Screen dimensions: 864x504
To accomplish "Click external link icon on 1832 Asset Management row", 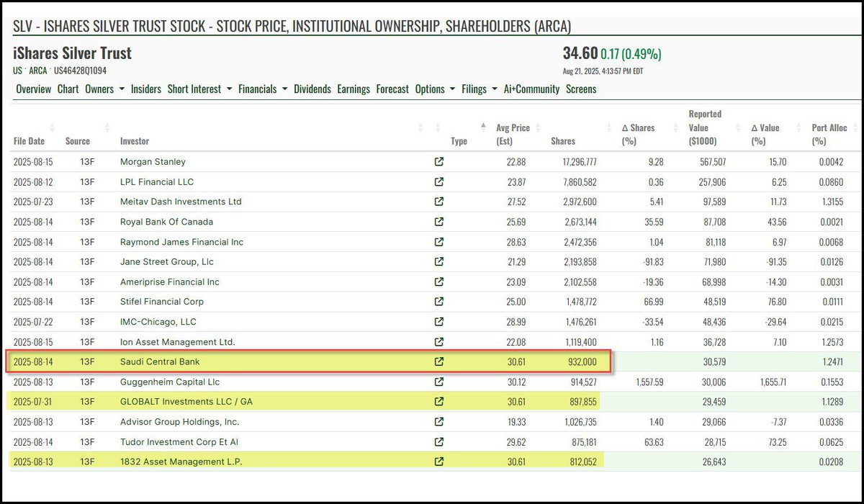I will pyautogui.click(x=438, y=462).
